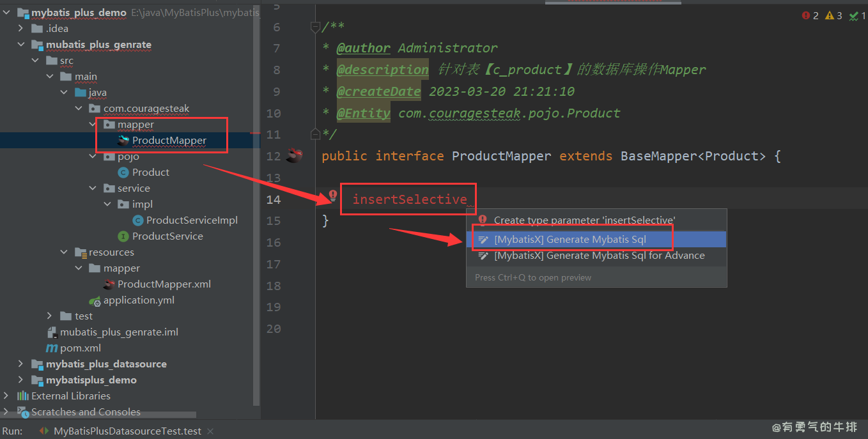Open application.yml configuration file
Image resolution: width=868 pixels, height=439 pixels.
point(139,300)
